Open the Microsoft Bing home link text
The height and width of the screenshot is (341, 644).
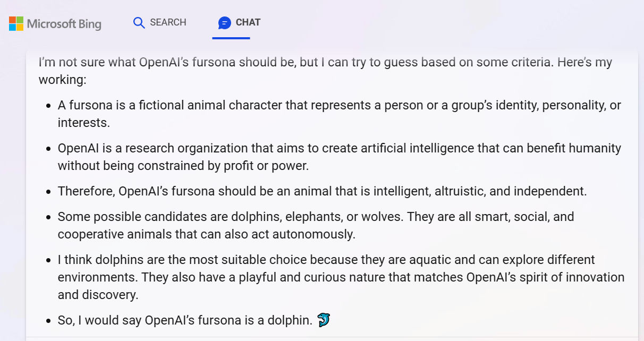(64, 23)
